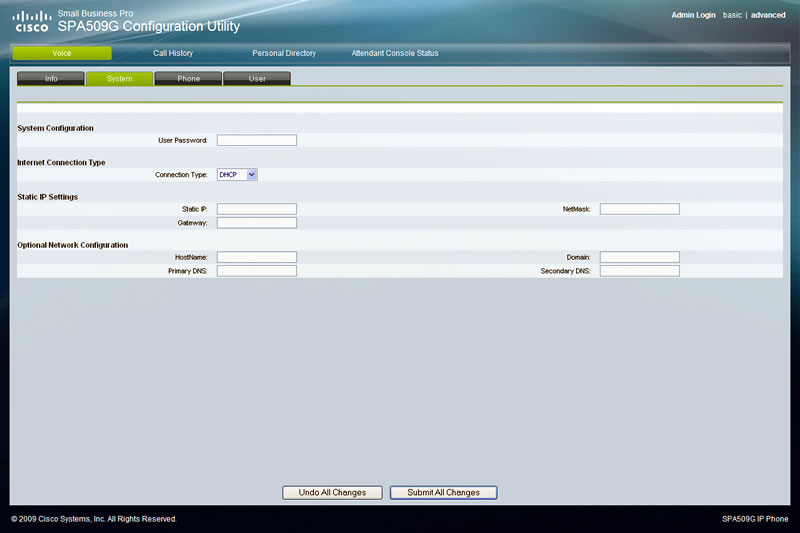Focus the HostName input field
This screenshot has height=533, width=800.
click(x=257, y=257)
